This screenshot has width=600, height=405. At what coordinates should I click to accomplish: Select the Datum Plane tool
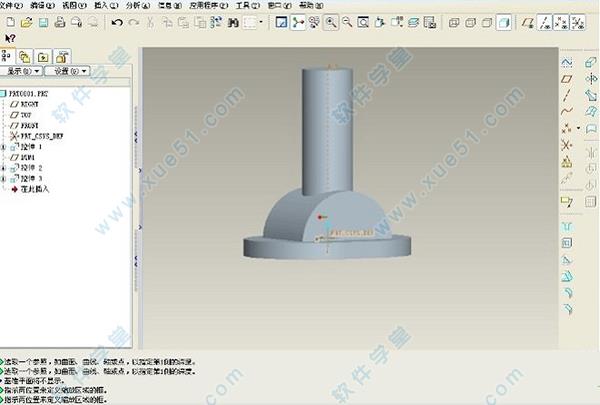[x=567, y=79]
